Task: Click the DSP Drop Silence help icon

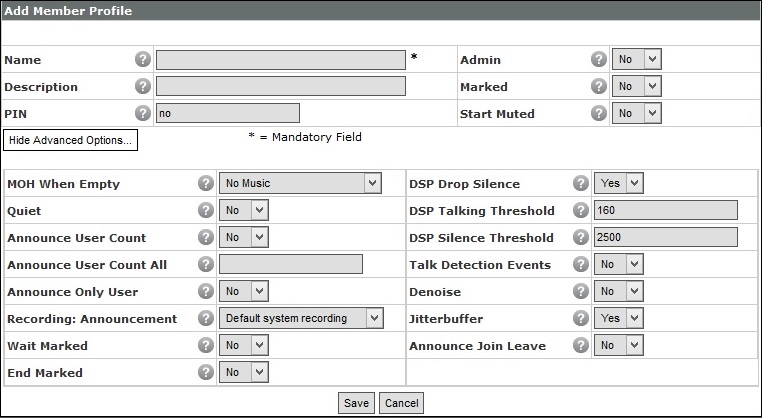Action: tap(581, 183)
